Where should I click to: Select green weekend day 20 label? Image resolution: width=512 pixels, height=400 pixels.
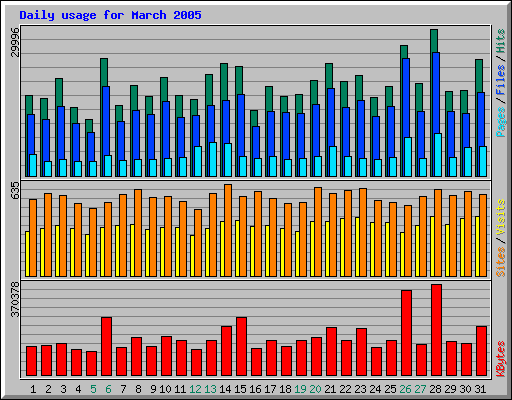pyautogui.click(x=315, y=389)
